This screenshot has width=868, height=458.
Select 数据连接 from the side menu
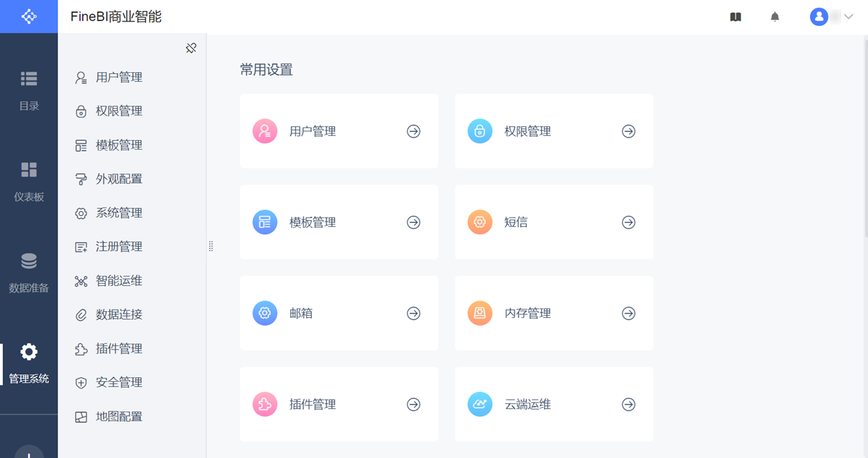(118, 314)
